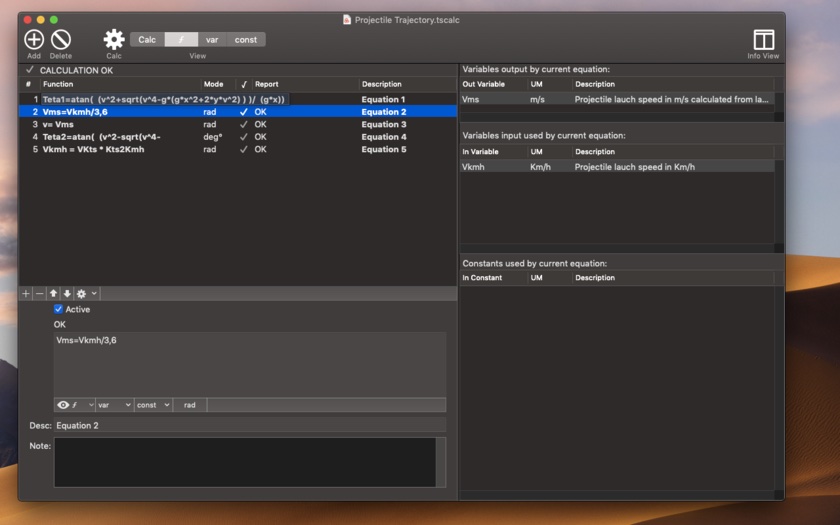Select the Calc view segment button
The image size is (840, 525).
[147, 40]
